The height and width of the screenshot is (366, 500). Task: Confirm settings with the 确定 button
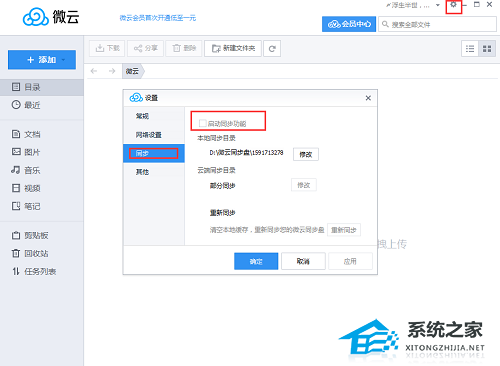click(256, 261)
